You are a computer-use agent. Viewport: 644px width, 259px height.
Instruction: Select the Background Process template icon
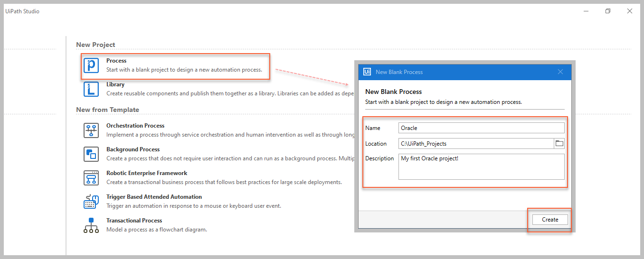click(91, 154)
